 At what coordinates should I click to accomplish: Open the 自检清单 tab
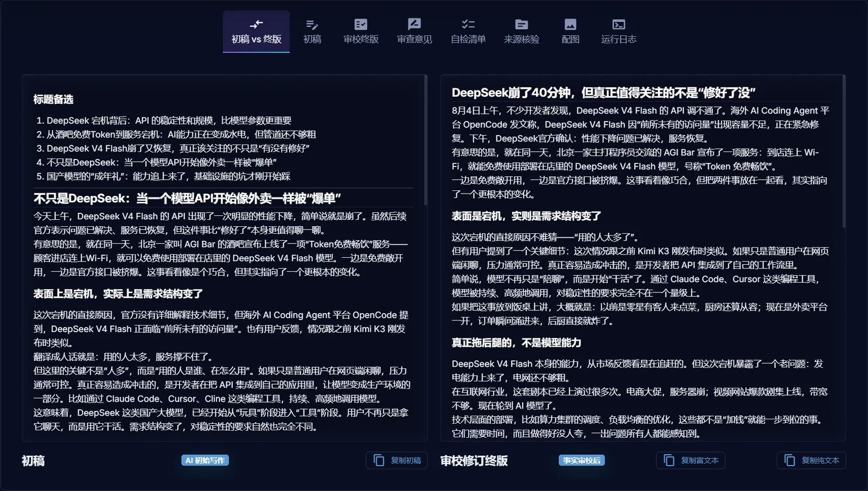pos(468,31)
